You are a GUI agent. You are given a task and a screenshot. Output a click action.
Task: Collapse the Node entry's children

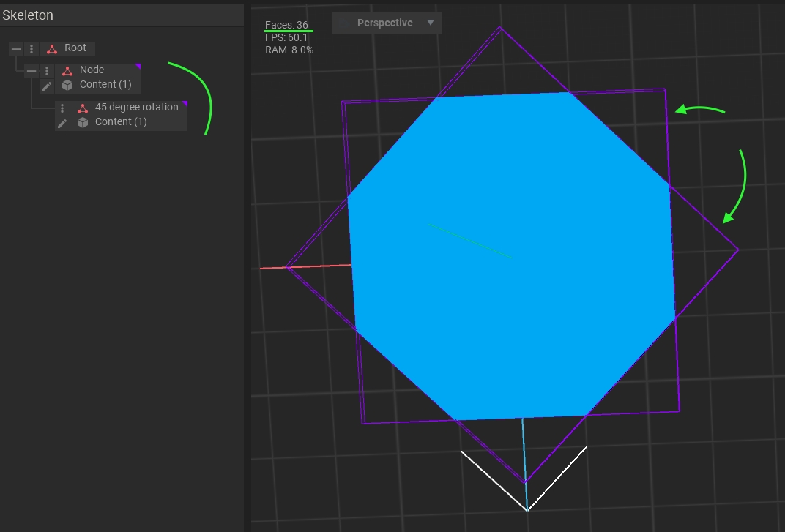click(x=31, y=71)
